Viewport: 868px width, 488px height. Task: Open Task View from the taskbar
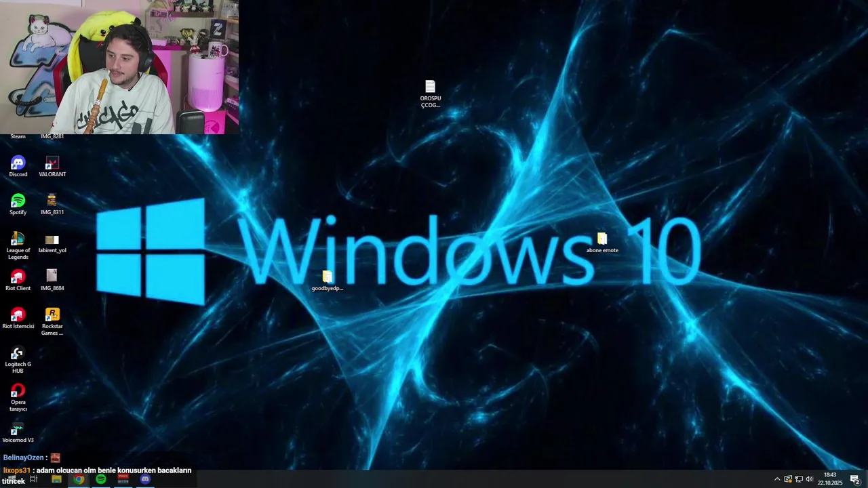pyautogui.click(x=33, y=479)
